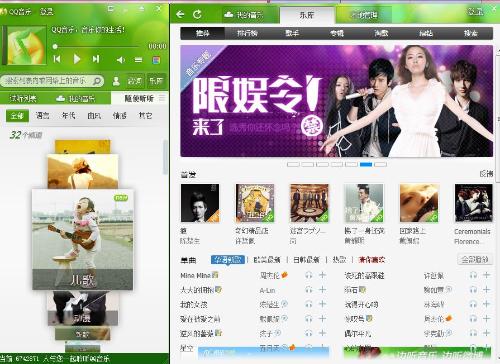The image size is (500, 364).
Task: Select the 年代 channel filter
Action: click(68, 116)
